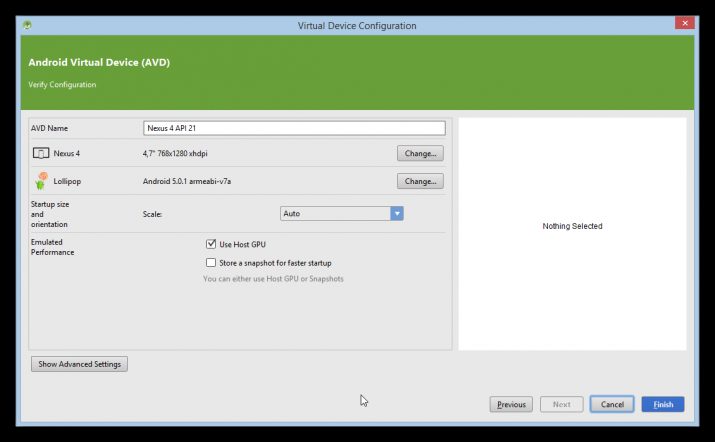Enable the Use Host GPU checkbox

[211, 244]
